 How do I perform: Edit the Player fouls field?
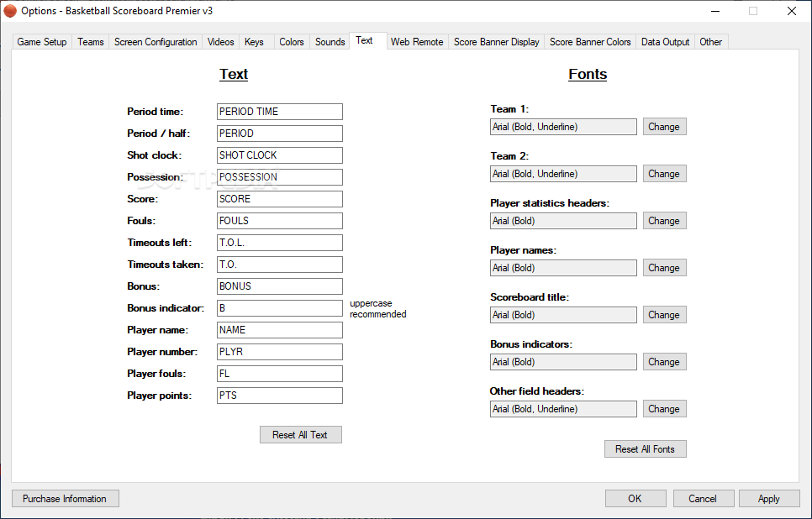point(280,374)
